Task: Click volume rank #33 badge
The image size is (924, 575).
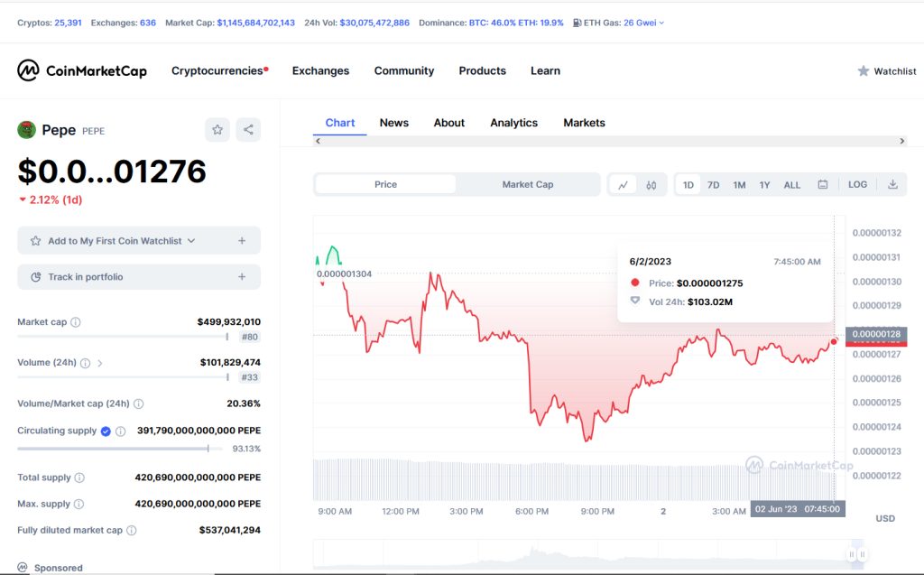Action: [250, 377]
